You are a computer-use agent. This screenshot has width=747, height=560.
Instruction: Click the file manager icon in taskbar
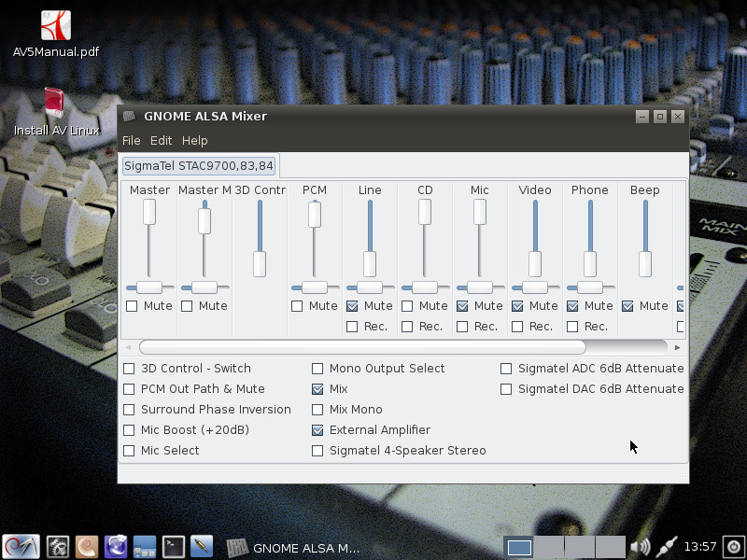pos(145,547)
